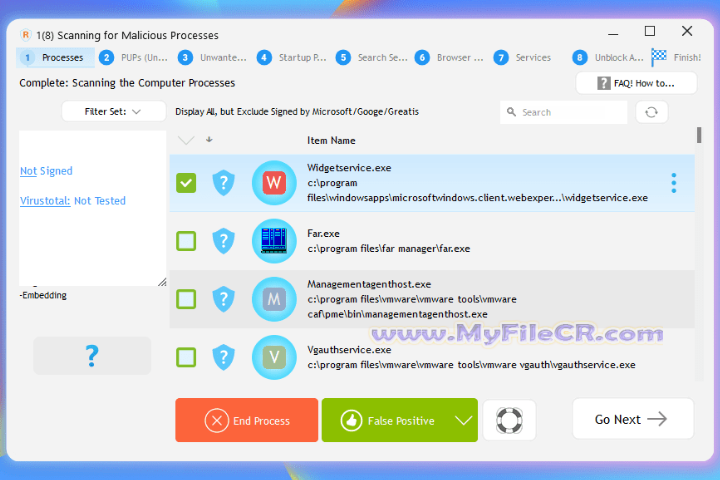The image size is (720, 480).
Task: Click the sort arrow in list header
Action: [x=209, y=139]
